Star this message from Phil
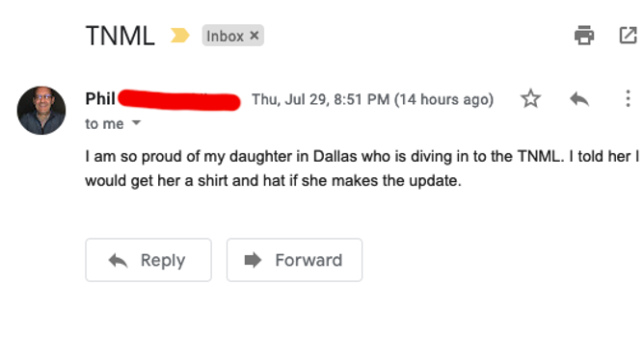The height and width of the screenshot is (362, 644). [x=530, y=99]
